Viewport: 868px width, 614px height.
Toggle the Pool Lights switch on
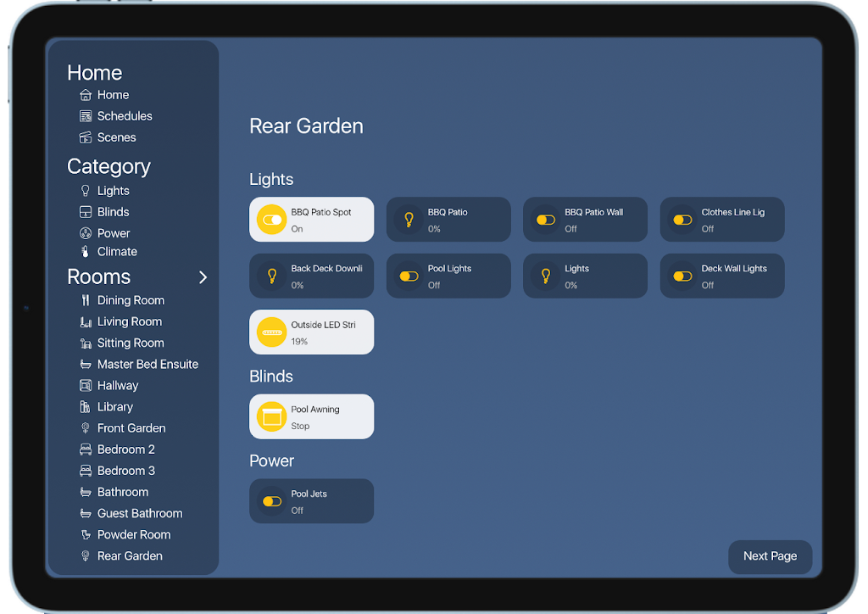click(x=409, y=276)
